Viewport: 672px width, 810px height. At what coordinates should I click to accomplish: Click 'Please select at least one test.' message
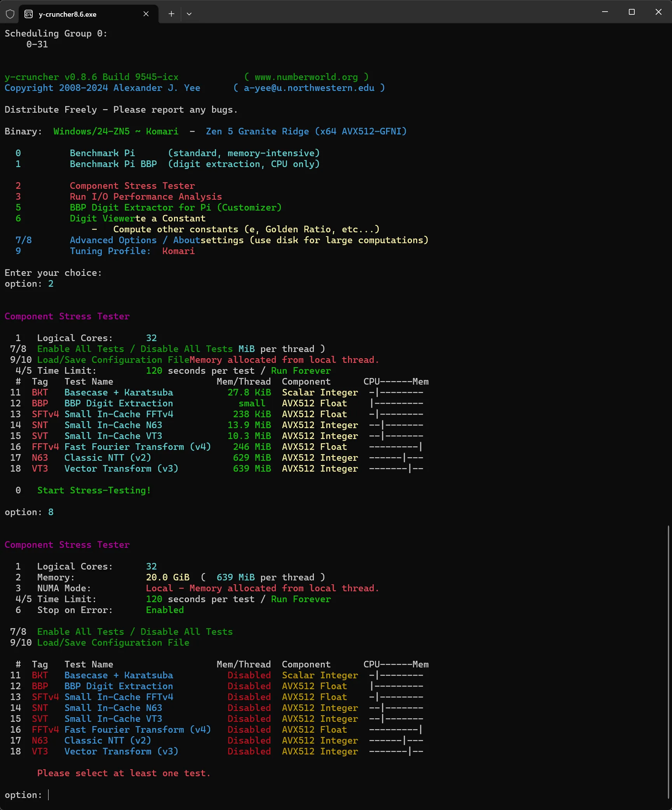(x=124, y=773)
